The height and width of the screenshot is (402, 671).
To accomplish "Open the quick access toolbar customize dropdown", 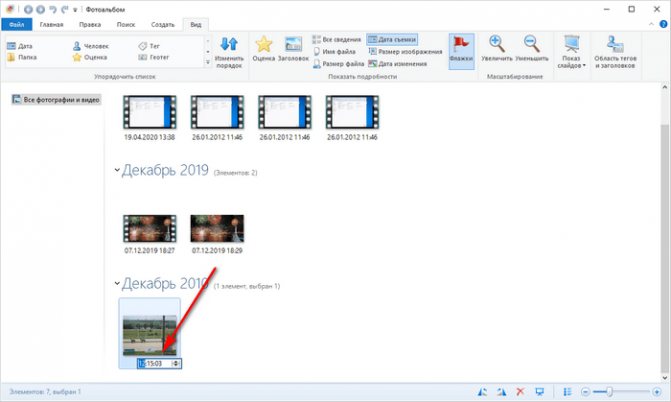I will (75, 10).
